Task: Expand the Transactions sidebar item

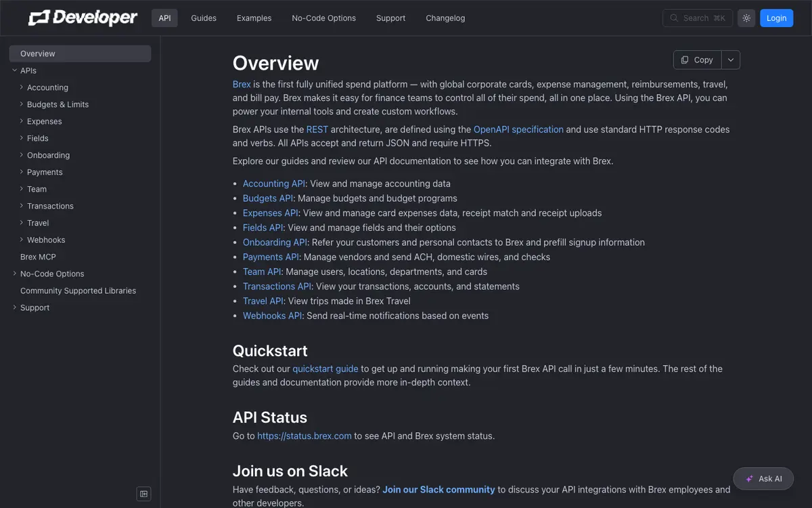Action: coord(80,206)
